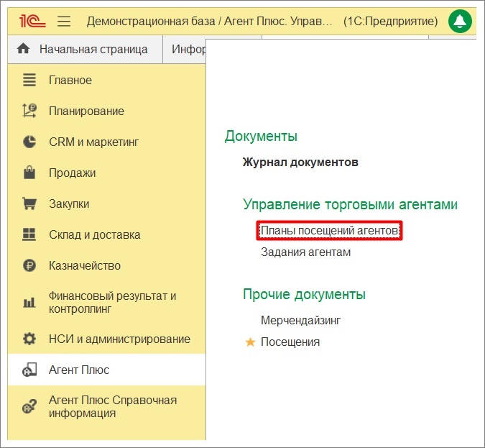This screenshot has width=485, height=448.
Task: Switch to the Начальная страница tab
Action: [x=85, y=49]
